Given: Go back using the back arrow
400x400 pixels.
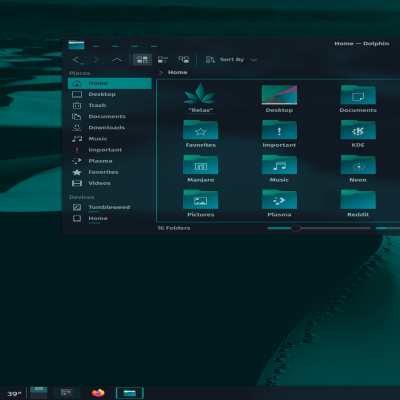Looking at the screenshot, I should click(77, 60).
